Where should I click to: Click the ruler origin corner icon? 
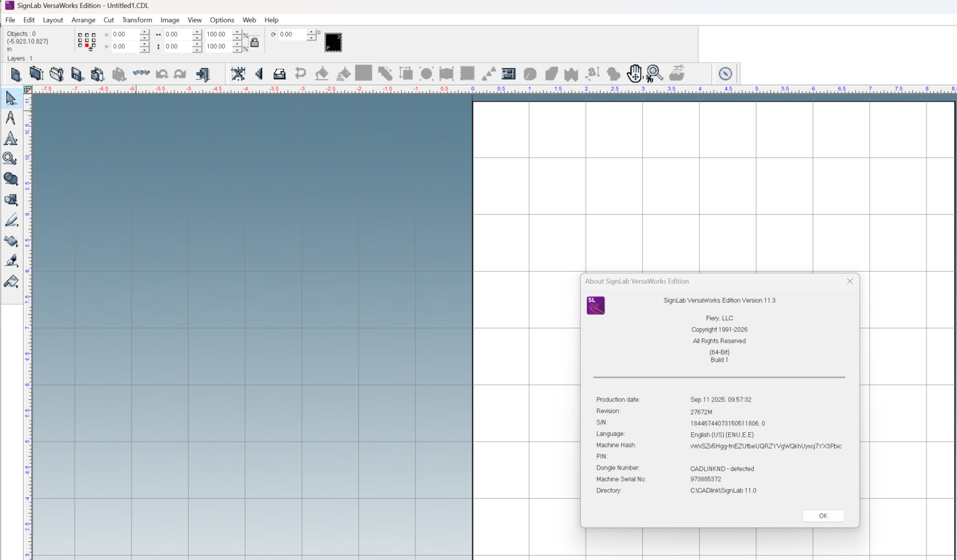(x=27, y=90)
